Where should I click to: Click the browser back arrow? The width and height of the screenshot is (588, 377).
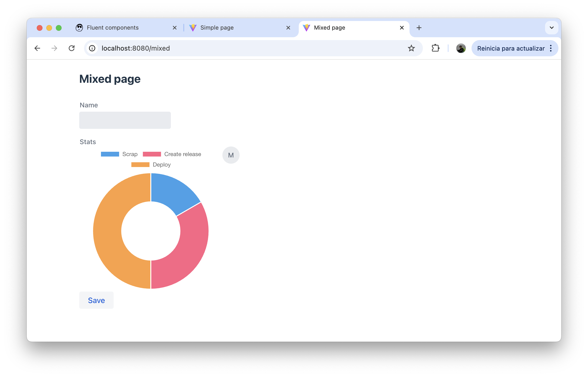pyautogui.click(x=37, y=48)
